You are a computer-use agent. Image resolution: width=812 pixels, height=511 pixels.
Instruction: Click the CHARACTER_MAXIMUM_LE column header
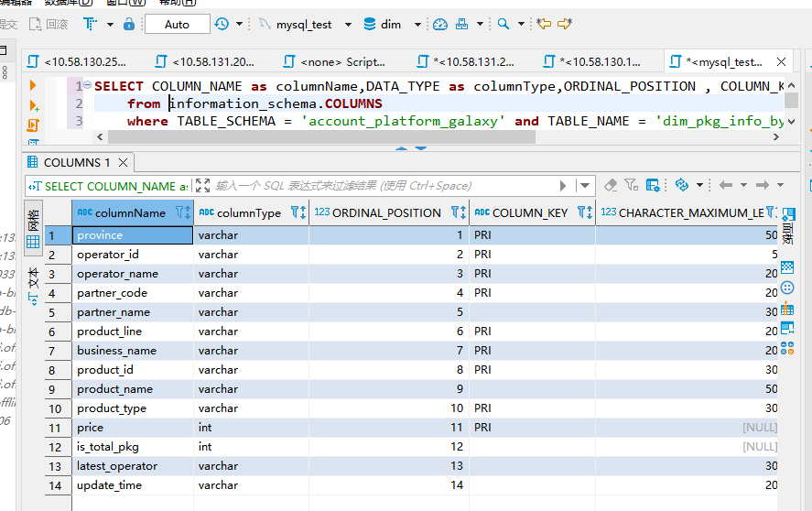pos(687,212)
